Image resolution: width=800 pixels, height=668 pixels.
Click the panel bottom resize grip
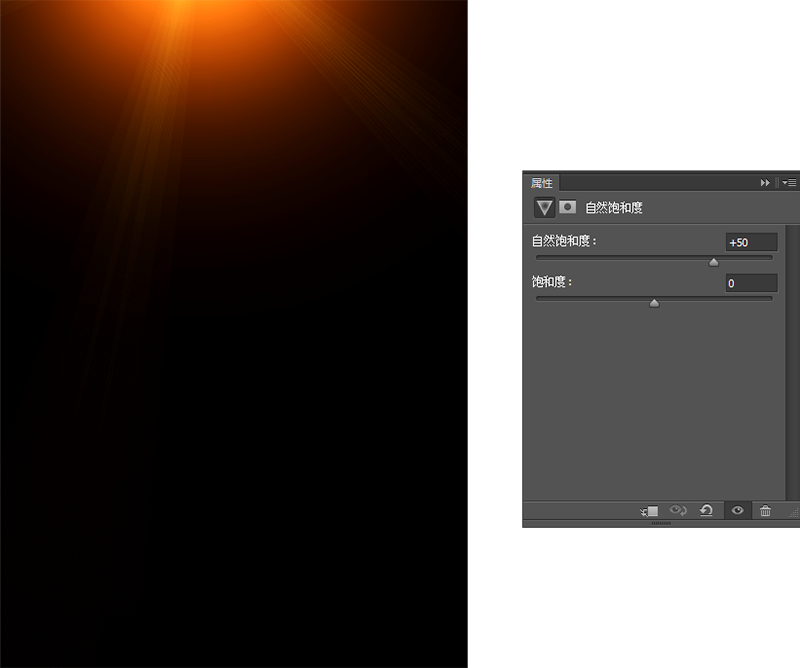661,524
